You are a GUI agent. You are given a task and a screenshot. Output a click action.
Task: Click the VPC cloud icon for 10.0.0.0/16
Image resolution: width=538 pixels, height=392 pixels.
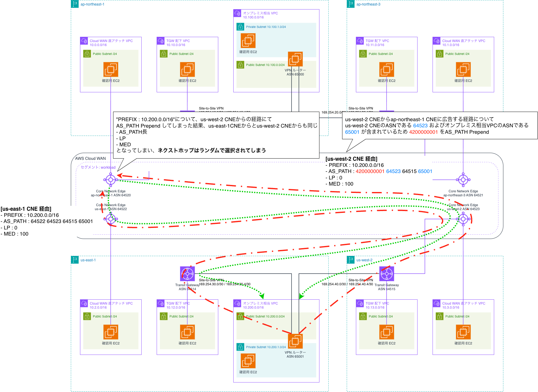click(x=84, y=41)
